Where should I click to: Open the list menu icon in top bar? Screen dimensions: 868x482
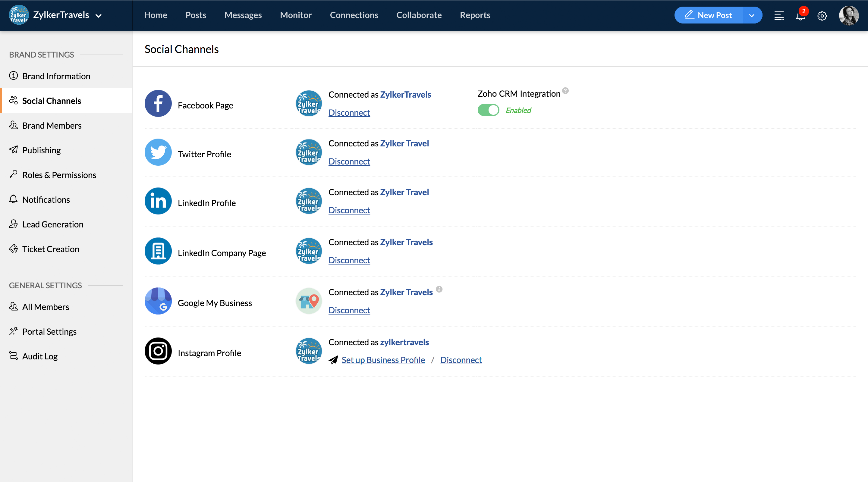(x=779, y=15)
